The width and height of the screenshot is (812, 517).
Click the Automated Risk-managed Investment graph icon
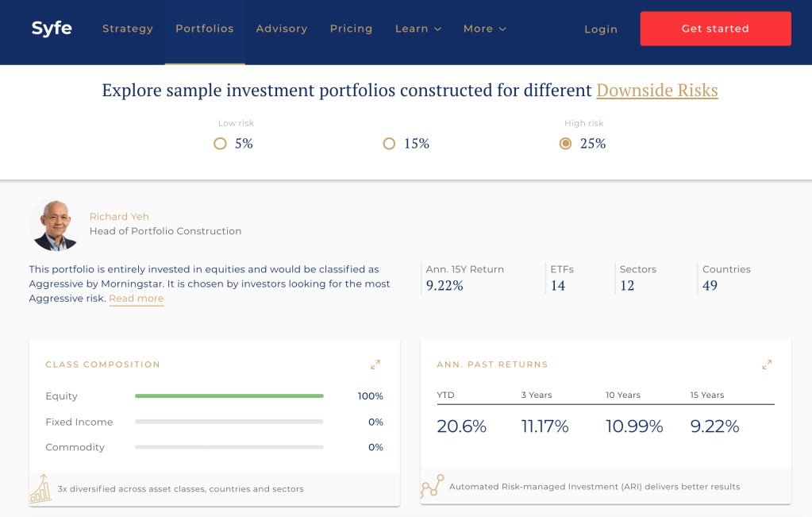[x=433, y=486]
